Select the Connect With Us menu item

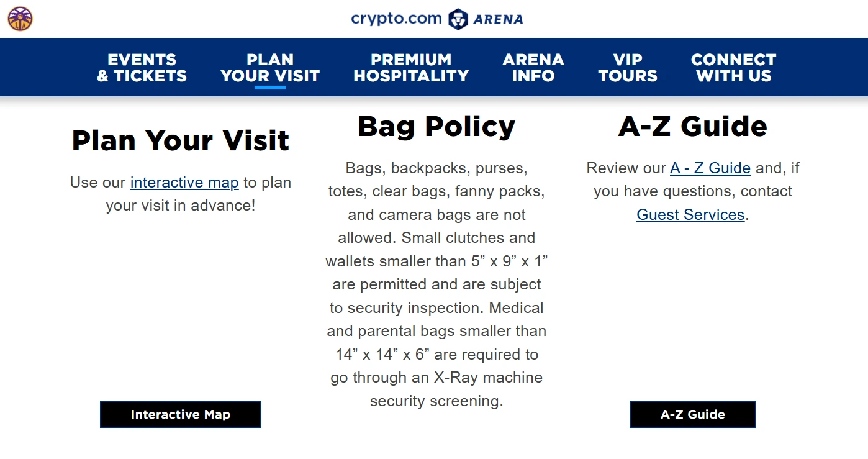(734, 68)
